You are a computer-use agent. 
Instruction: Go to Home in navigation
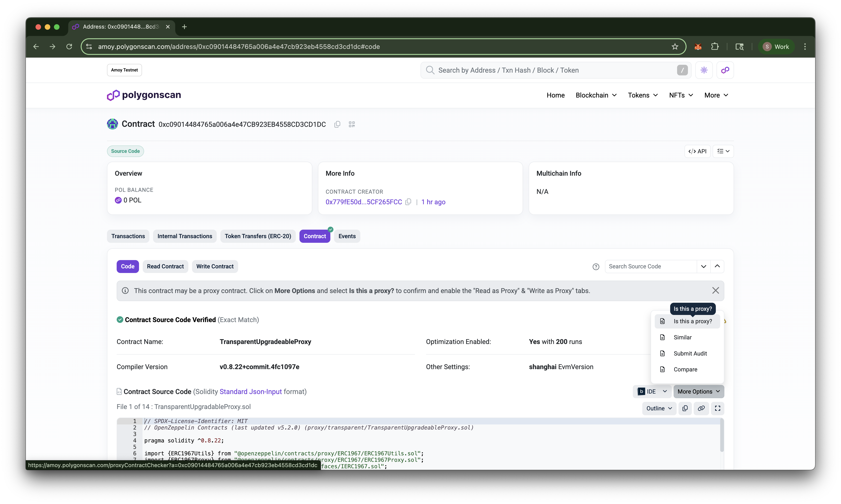(555, 95)
